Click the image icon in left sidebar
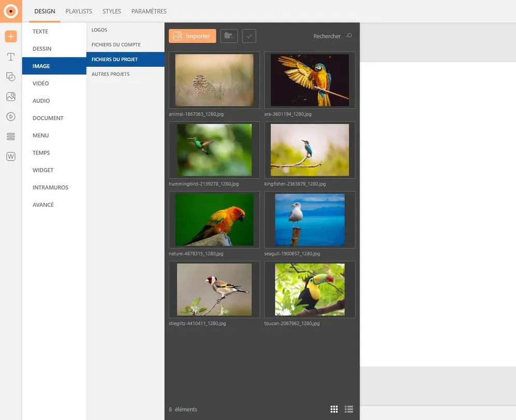516x420 pixels. coord(11,97)
